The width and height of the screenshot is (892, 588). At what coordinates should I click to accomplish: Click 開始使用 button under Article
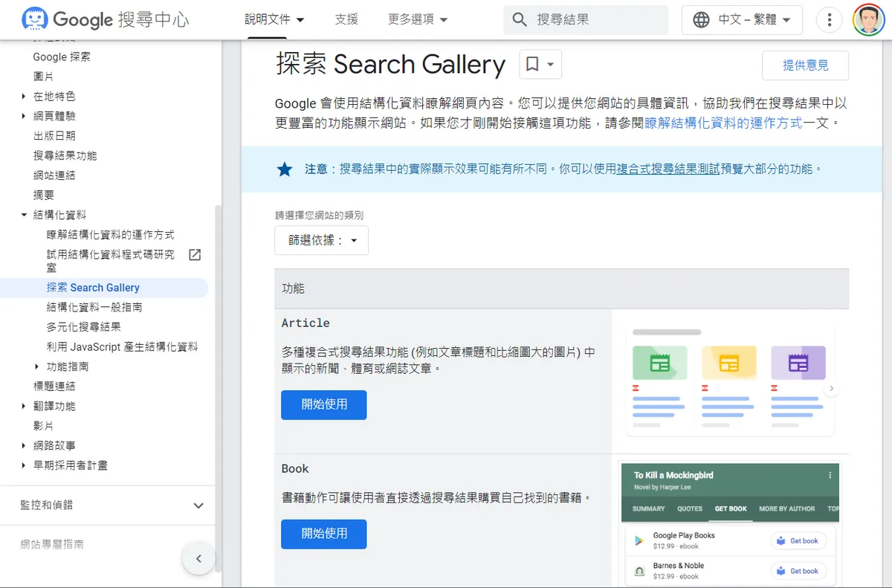click(x=323, y=404)
